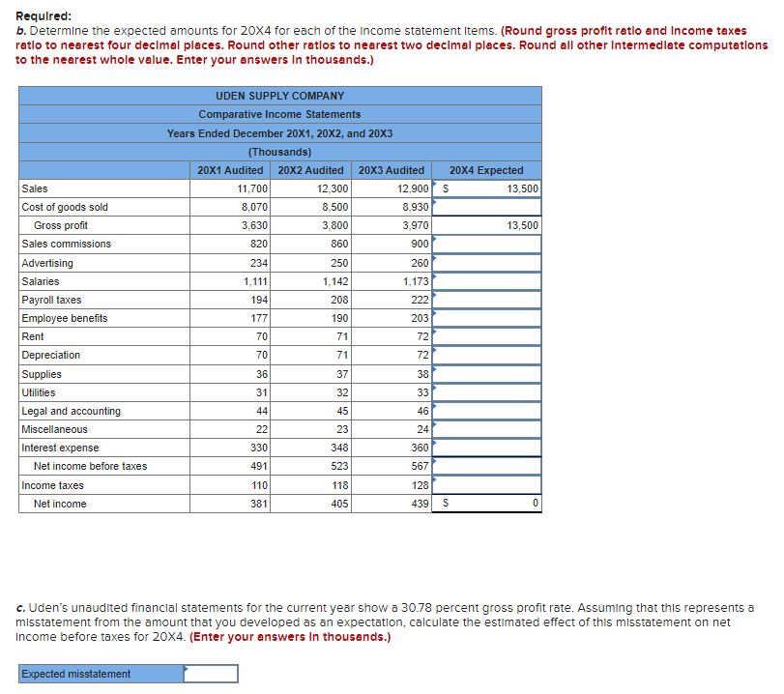Click the Interest expense row label
This screenshot has height=694, width=784.
(60, 448)
